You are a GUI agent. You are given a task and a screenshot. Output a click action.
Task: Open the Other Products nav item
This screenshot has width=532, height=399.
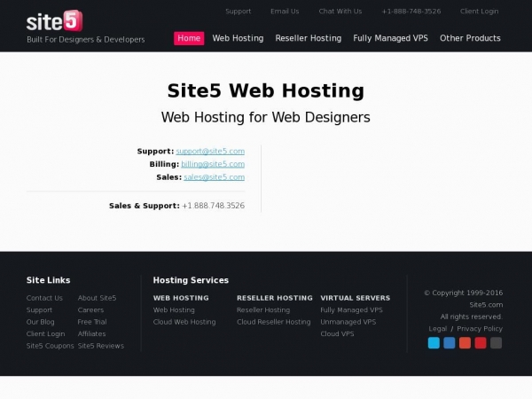tap(470, 38)
